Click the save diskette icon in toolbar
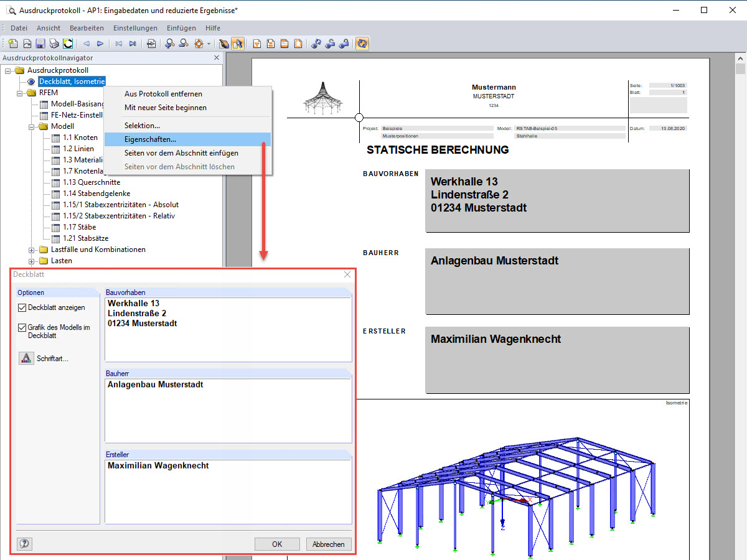The image size is (747, 560). coord(40,44)
